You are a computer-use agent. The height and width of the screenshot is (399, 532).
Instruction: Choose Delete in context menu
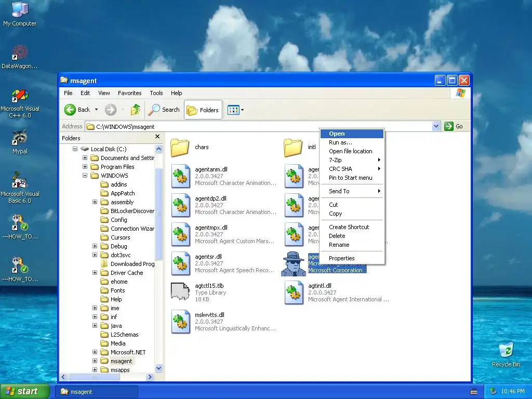point(352,236)
